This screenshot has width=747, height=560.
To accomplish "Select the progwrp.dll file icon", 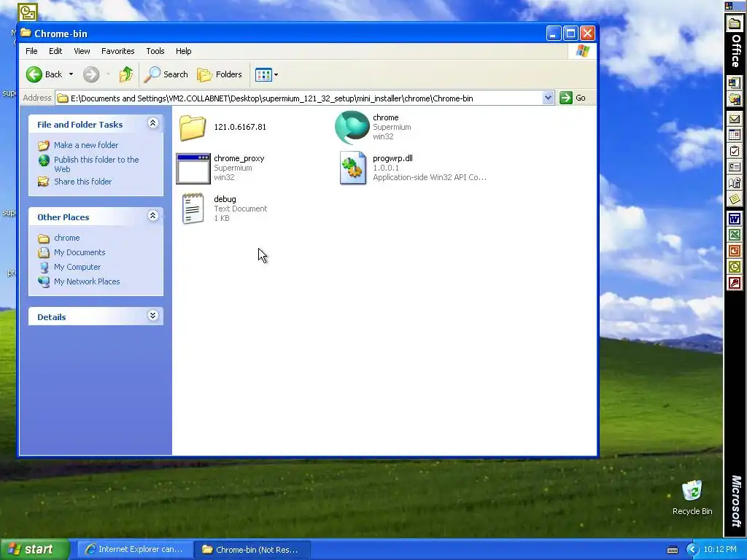I will click(x=352, y=168).
